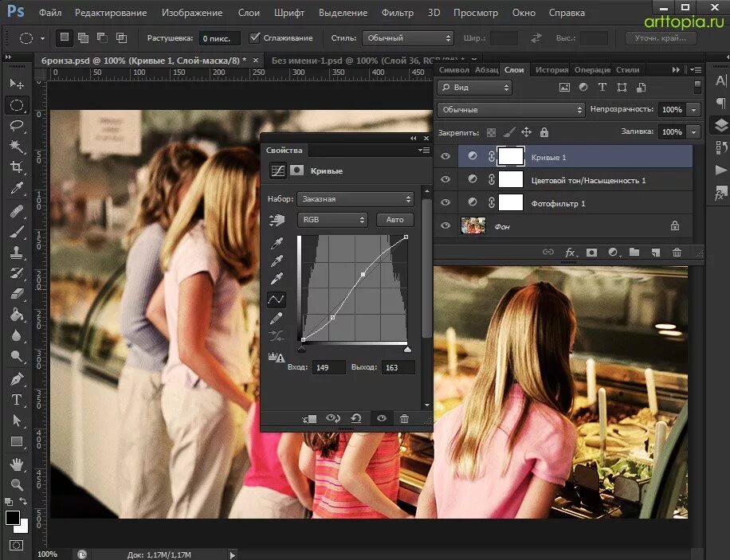The image size is (730, 560).
Task: Open the Заливка fill dropdown arrow
Action: [x=693, y=132]
